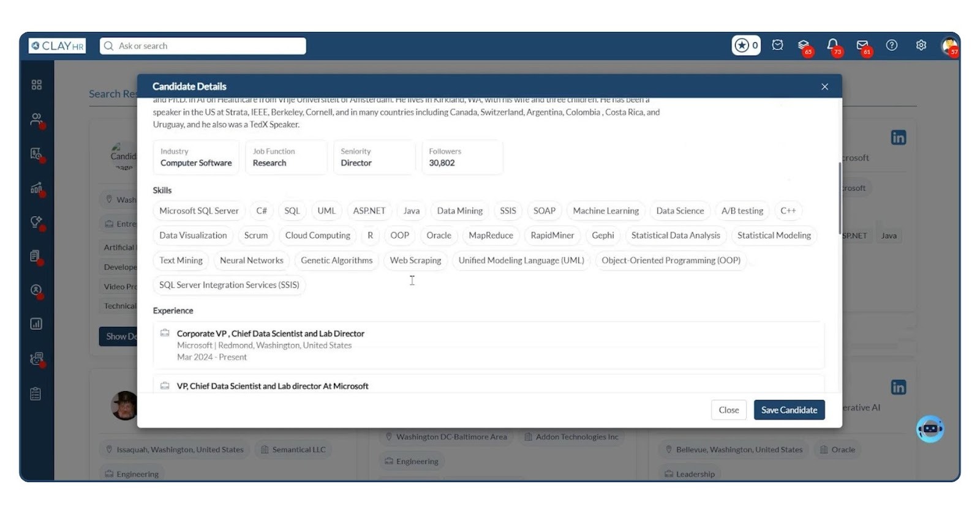Click the Genetic Algorithms skill tag
Viewport: 980px width, 514px height.
[337, 261]
